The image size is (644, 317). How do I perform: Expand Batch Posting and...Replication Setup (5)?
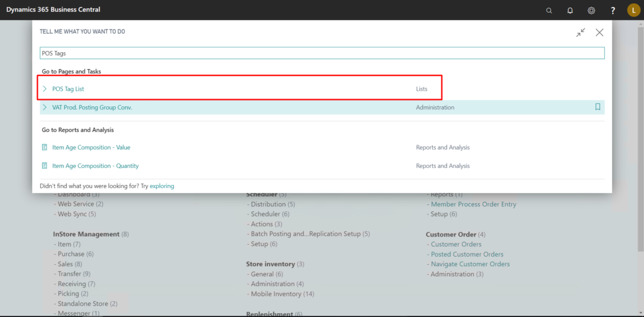[x=311, y=234]
